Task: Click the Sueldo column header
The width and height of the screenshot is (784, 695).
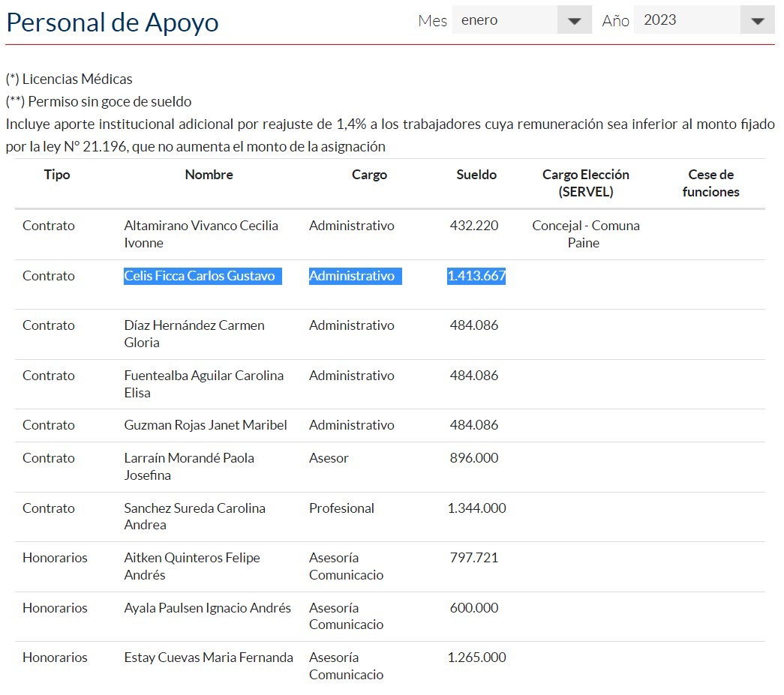Action: [476, 175]
